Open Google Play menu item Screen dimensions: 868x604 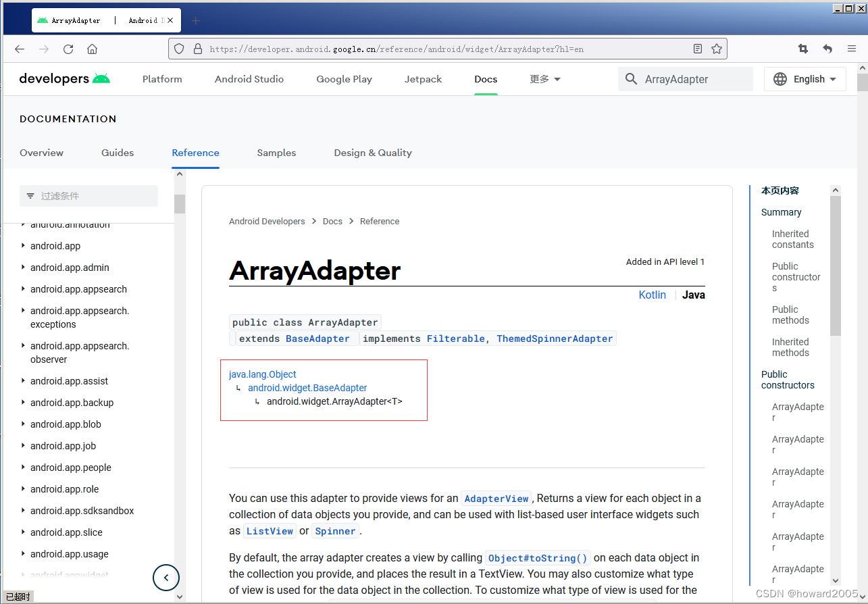pos(344,79)
